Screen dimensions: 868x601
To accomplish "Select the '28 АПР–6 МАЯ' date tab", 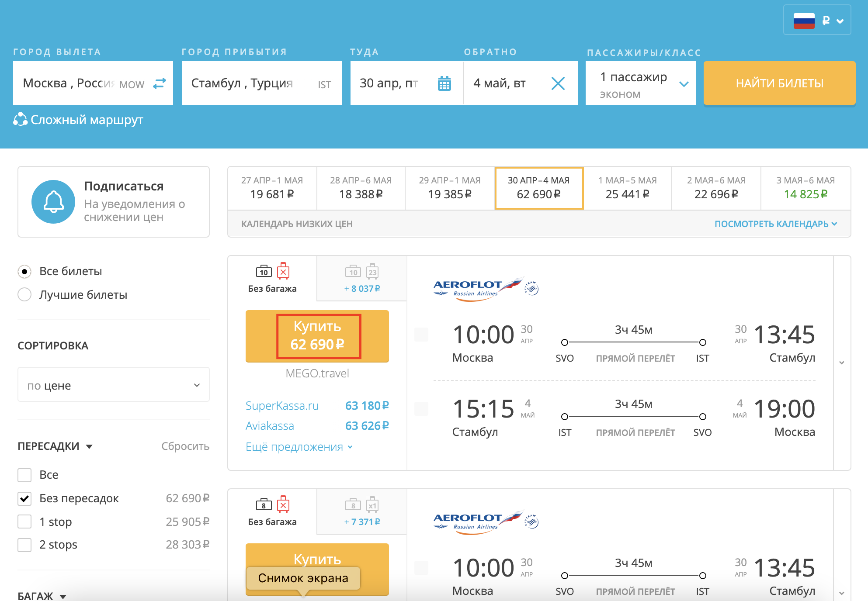I will pos(361,188).
